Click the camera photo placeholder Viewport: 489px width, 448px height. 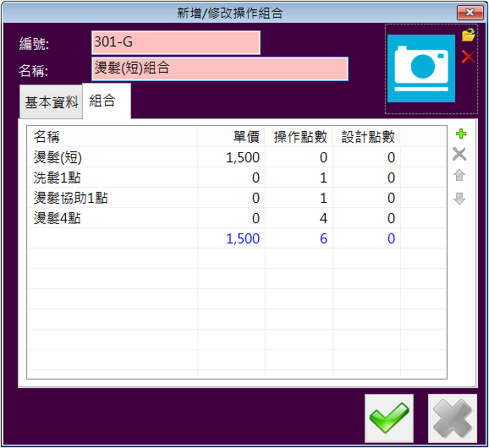click(x=421, y=68)
